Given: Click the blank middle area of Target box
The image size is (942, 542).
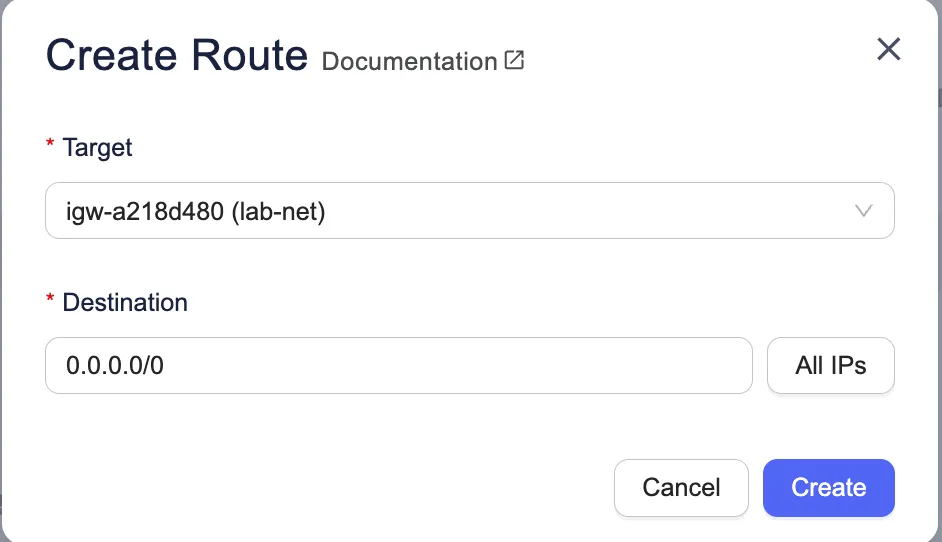Looking at the screenshot, I should coord(580,211).
